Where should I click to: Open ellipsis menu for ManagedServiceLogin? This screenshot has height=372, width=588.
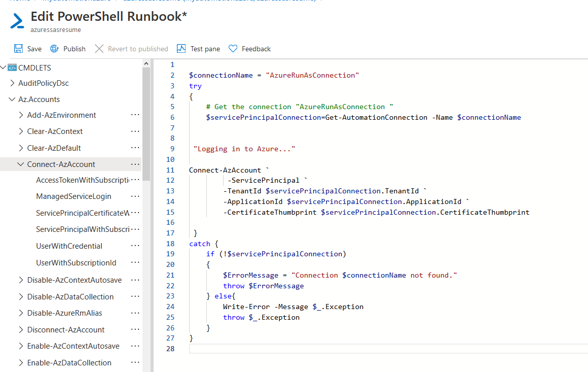point(135,196)
